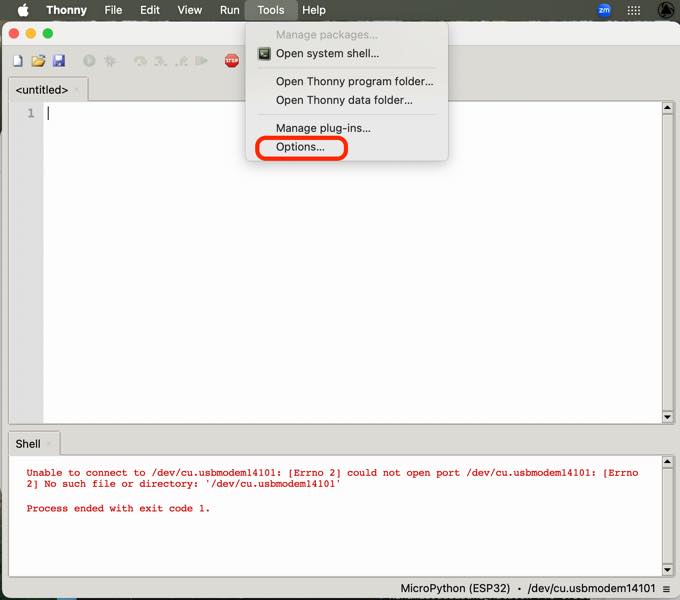Screen dimensions: 680x600
Task: Select Open Thonny data folder...
Action: pyautogui.click(x=347, y=100)
